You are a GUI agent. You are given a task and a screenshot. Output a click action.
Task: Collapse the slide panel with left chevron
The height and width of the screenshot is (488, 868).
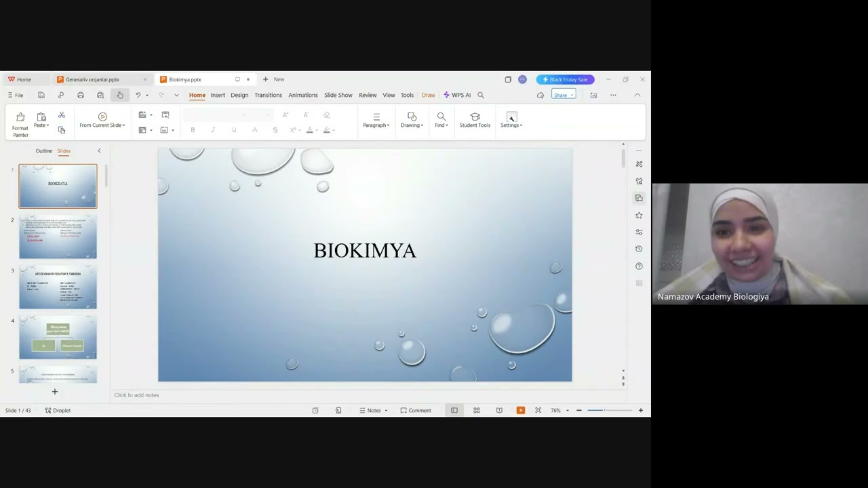[99, 151]
